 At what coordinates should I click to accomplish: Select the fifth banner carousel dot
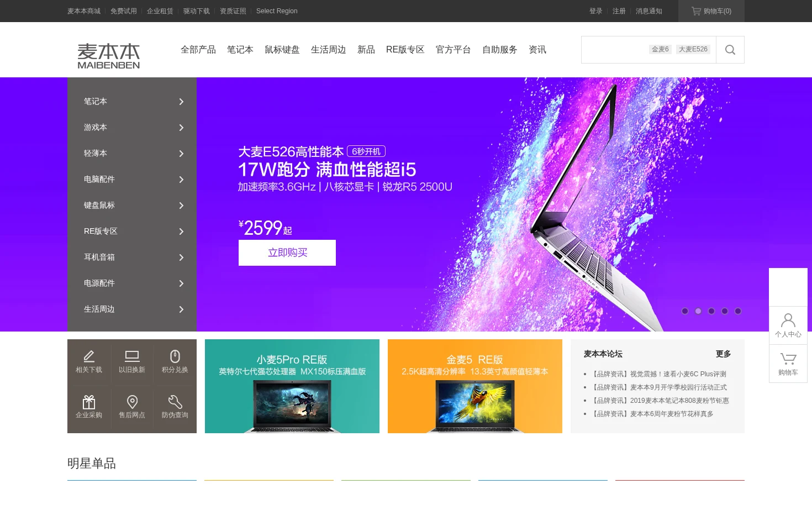pyautogui.click(x=738, y=311)
